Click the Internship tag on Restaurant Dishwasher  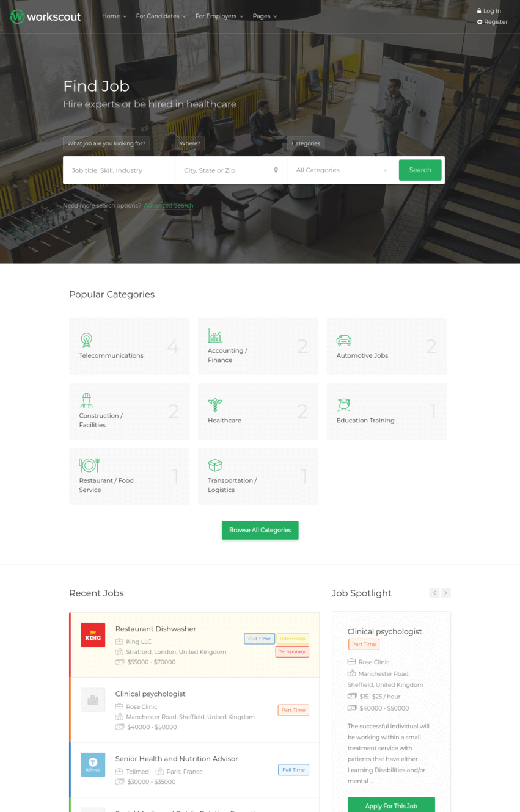(x=293, y=639)
